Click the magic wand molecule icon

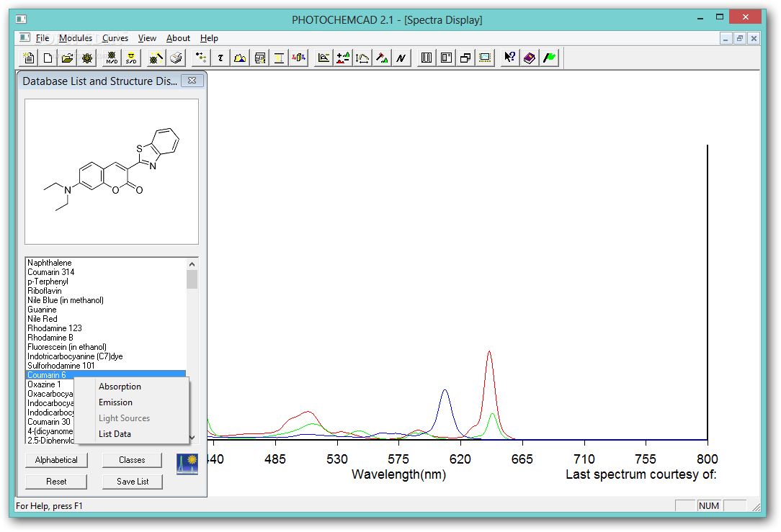click(156, 58)
